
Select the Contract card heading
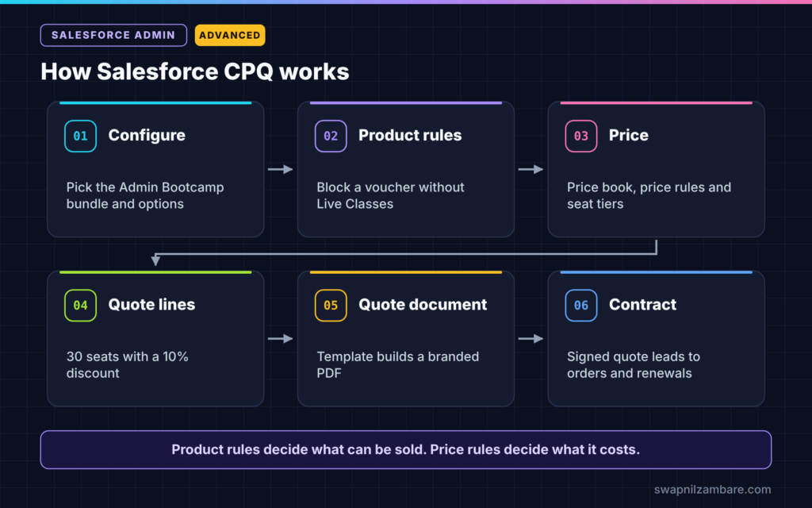click(642, 305)
